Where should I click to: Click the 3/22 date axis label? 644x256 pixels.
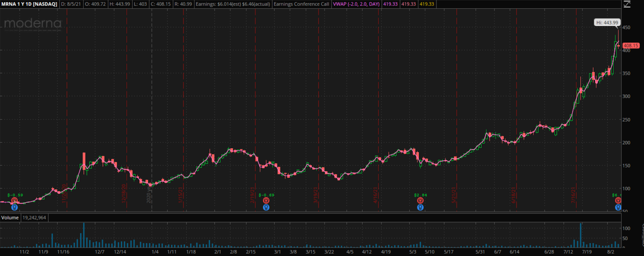329,252
